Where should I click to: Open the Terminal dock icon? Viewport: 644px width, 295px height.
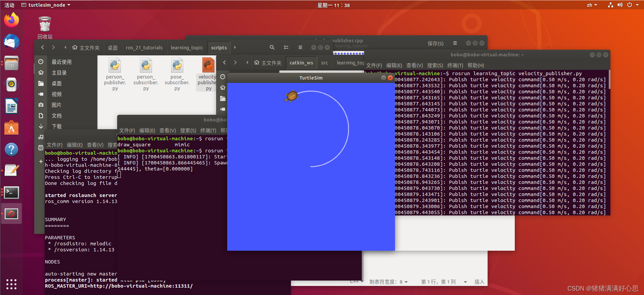(11, 192)
